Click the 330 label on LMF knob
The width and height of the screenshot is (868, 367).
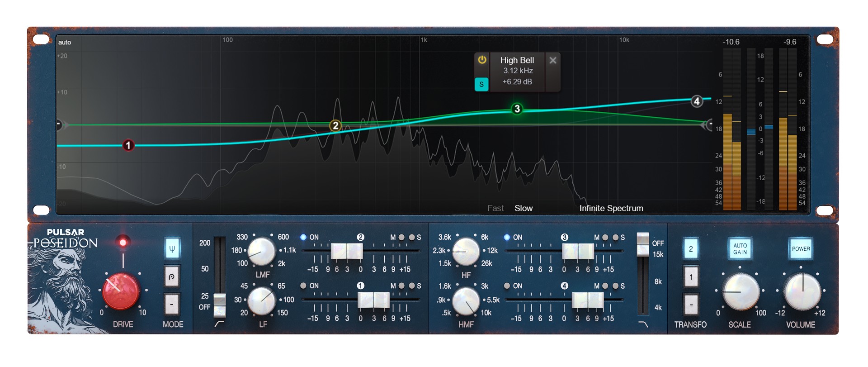pos(242,237)
